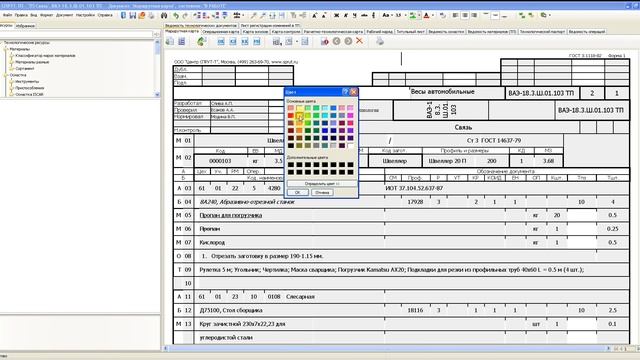Toggle vertical middle alignment

495,16
